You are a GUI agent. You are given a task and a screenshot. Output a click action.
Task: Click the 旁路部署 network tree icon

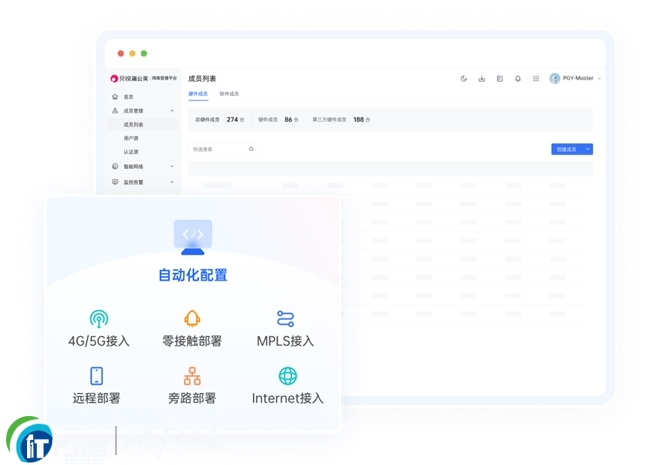click(192, 376)
